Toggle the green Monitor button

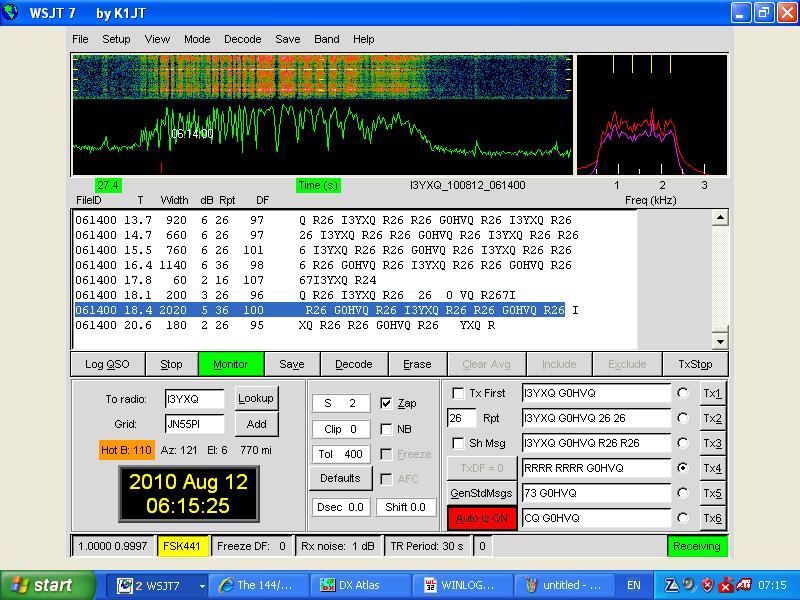coord(231,364)
